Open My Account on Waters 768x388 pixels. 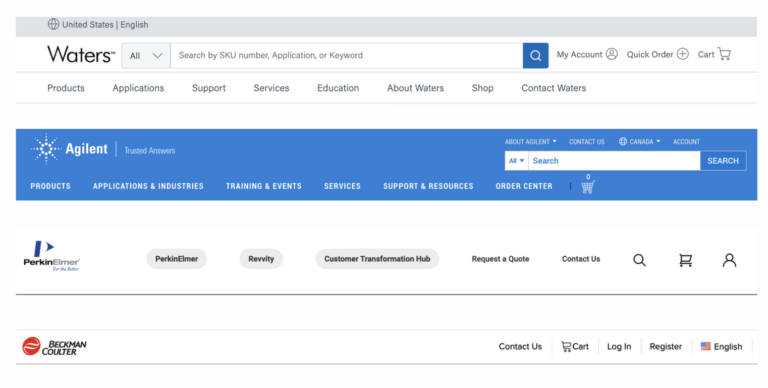pos(587,54)
